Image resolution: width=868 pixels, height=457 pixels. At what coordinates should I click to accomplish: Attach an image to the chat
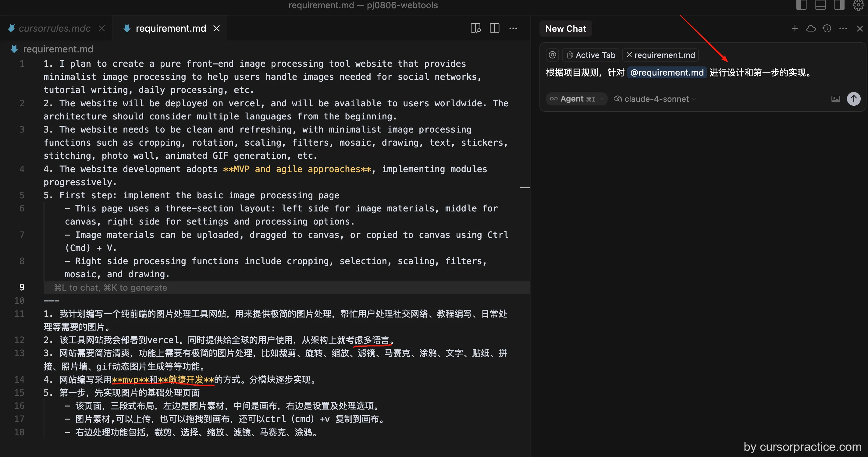(x=836, y=99)
